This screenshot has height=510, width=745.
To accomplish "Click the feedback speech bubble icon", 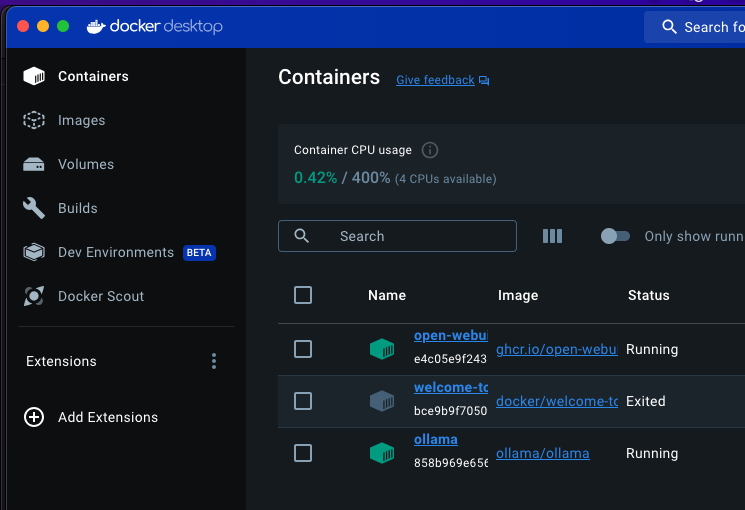I will click(484, 80).
